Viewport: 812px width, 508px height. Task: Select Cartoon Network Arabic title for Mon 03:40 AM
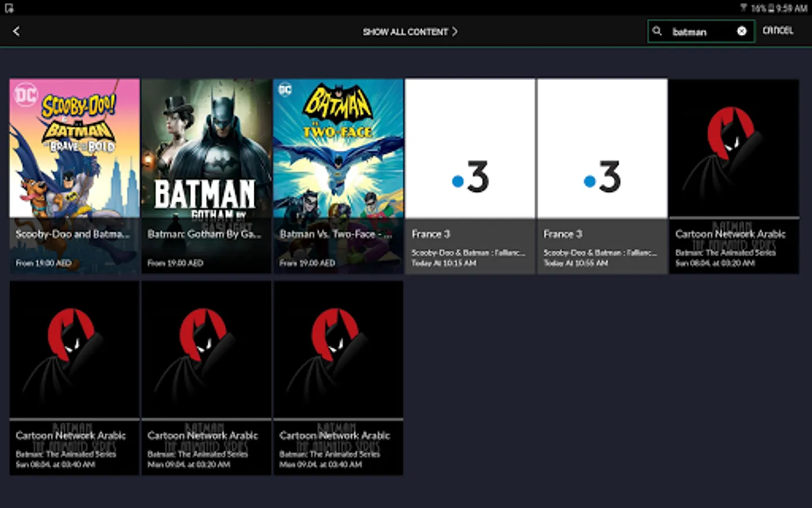tap(334, 435)
